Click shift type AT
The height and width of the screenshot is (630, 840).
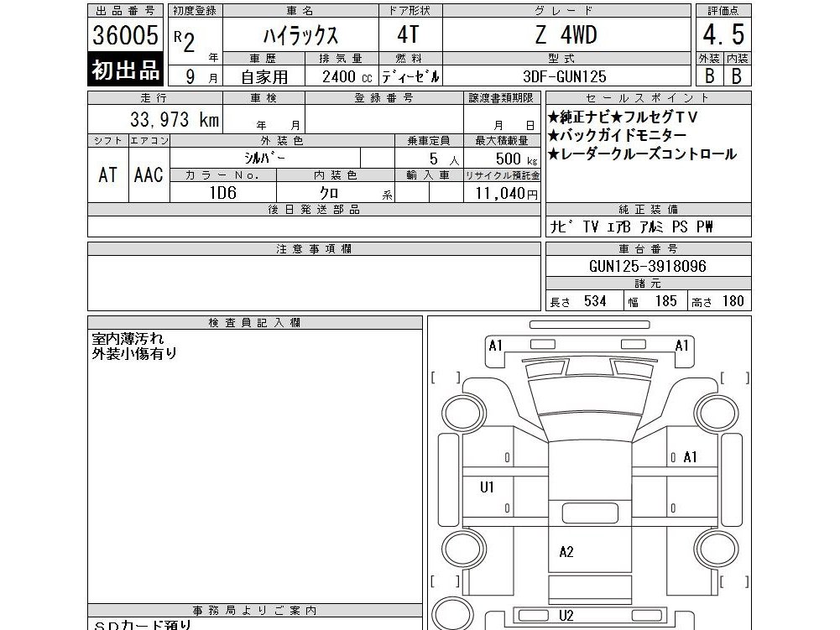pyautogui.click(x=107, y=174)
